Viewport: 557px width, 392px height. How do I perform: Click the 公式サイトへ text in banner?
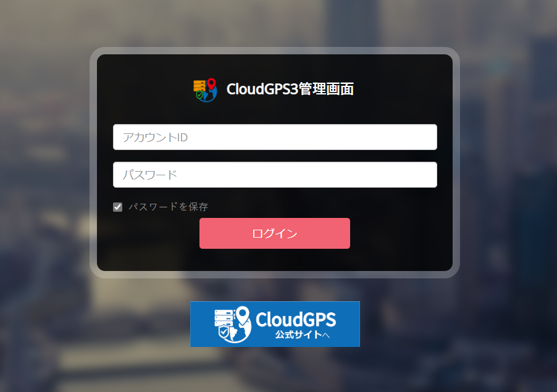(x=303, y=335)
